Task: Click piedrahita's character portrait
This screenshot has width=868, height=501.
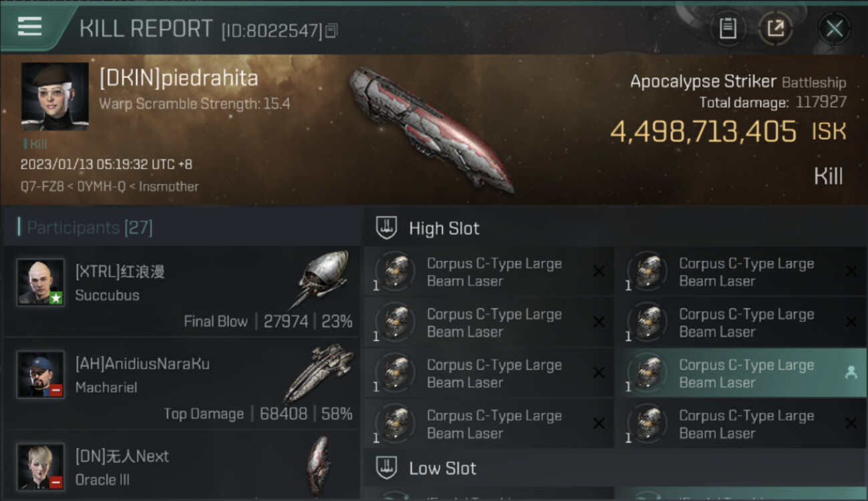Action: pyautogui.click(x=55, y=96)
